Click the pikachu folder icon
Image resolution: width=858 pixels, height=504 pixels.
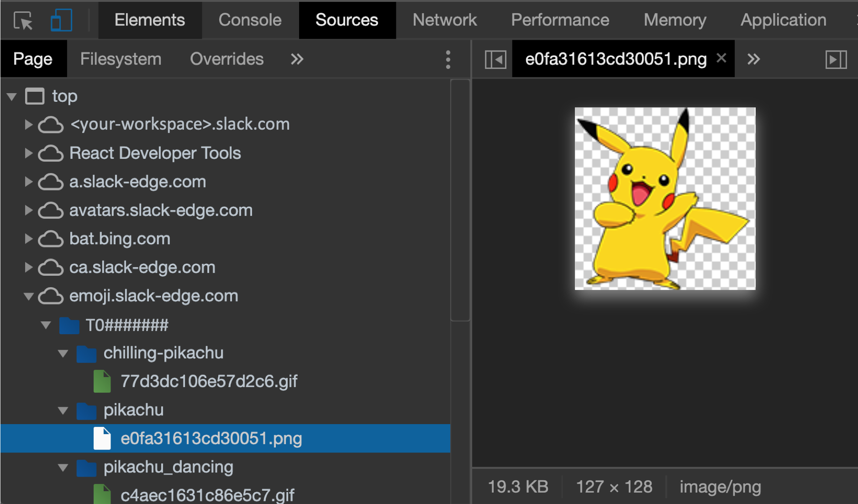86,411
